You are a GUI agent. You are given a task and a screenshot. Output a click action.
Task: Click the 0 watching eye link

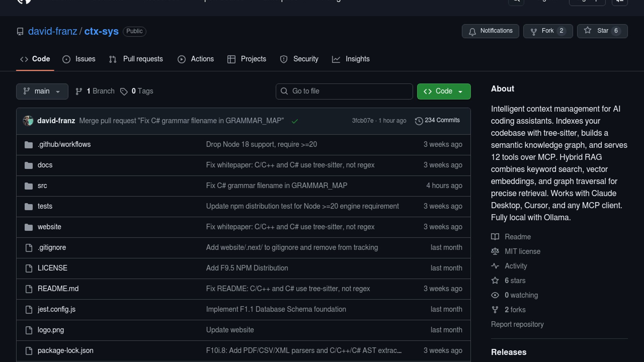pos(521,295)
